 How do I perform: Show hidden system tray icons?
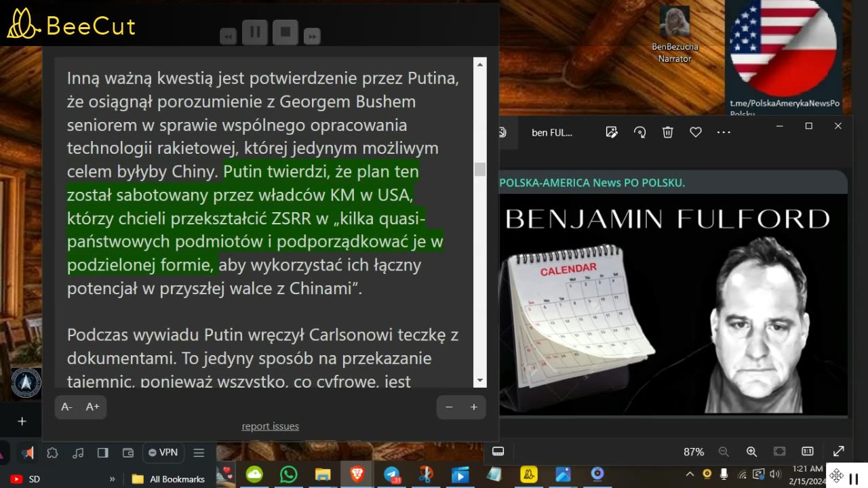[690, 474]
